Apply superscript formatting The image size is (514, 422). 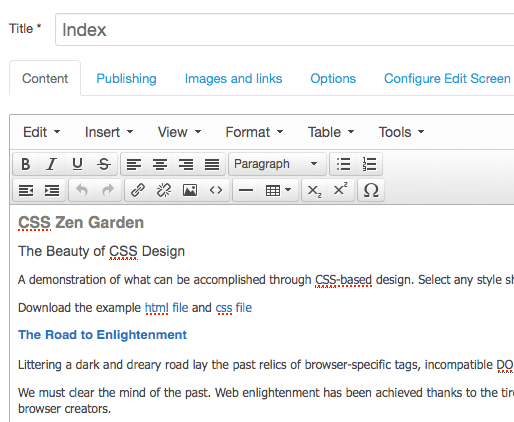340,190
